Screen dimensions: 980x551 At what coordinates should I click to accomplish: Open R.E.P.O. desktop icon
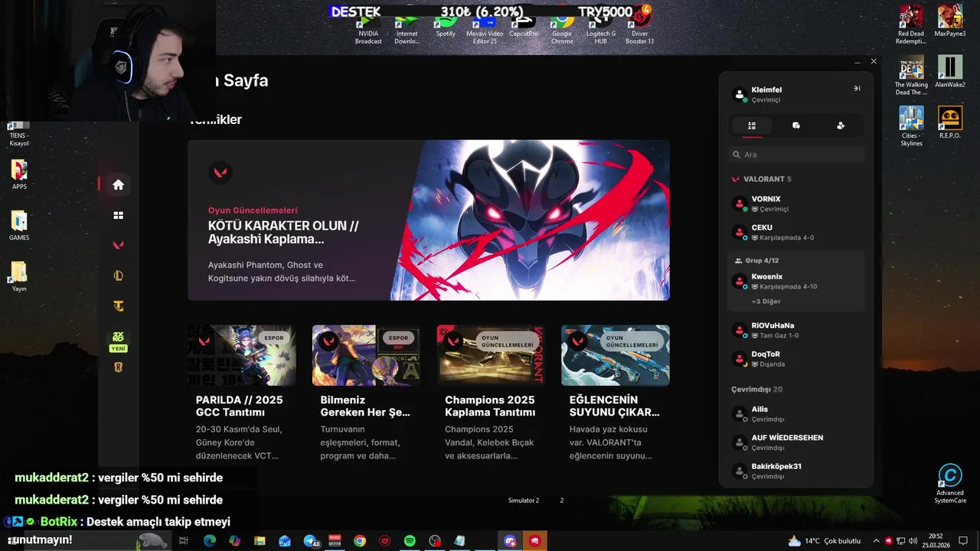pyautogui.click(x=950, y=123)
